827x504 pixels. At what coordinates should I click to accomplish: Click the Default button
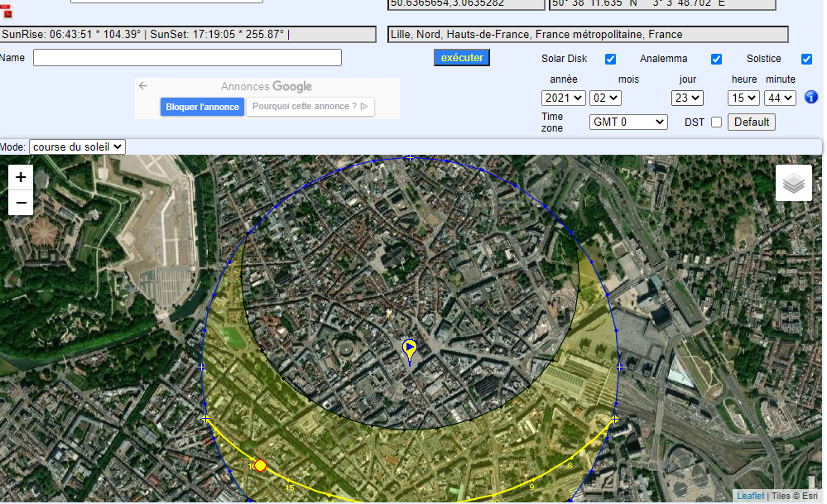click(x=751, y=122)
